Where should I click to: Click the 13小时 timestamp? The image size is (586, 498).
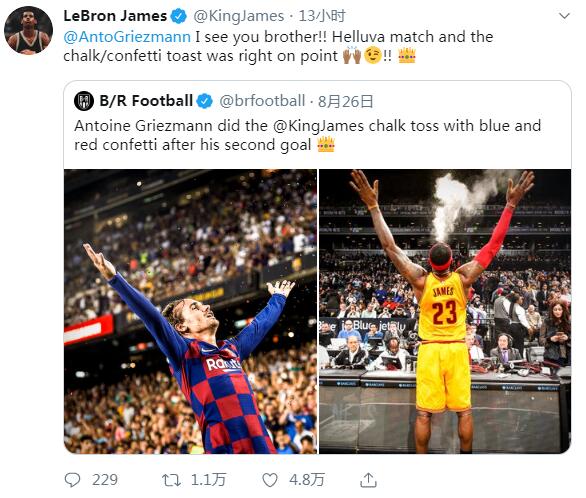(322, 16)
